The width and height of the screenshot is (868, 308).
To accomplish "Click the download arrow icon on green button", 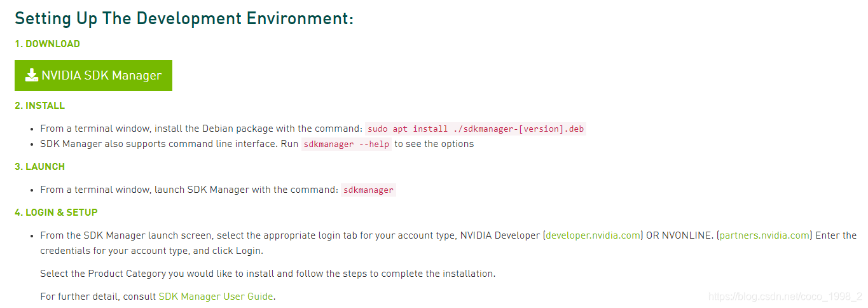I will [32, 75].
